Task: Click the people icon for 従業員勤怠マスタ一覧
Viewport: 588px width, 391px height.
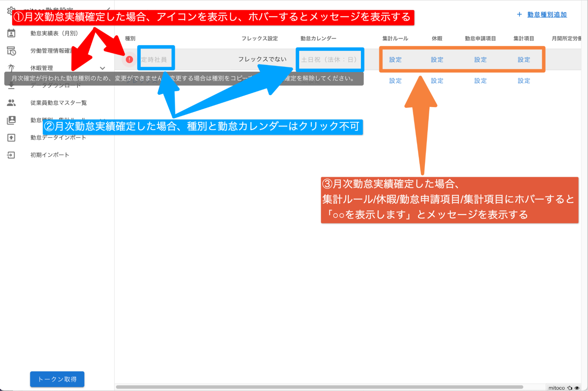Action: (x=11, y=103)
